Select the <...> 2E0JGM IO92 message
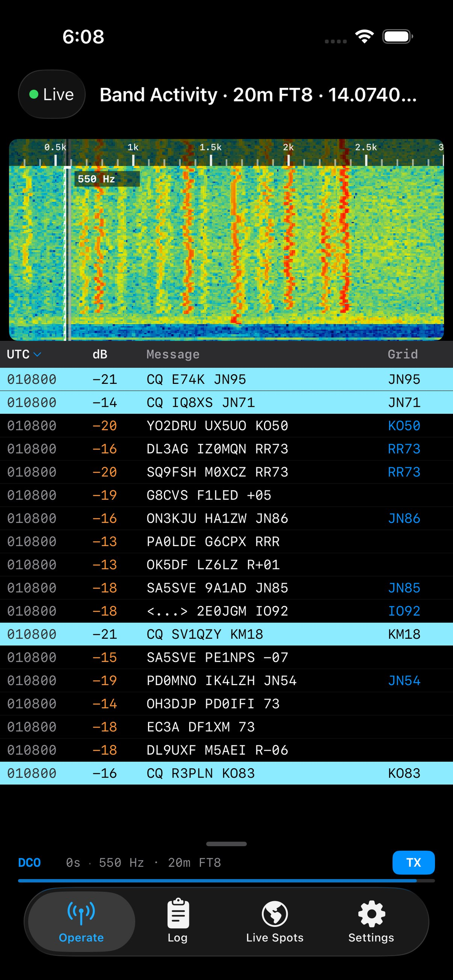 click(217, 611)
